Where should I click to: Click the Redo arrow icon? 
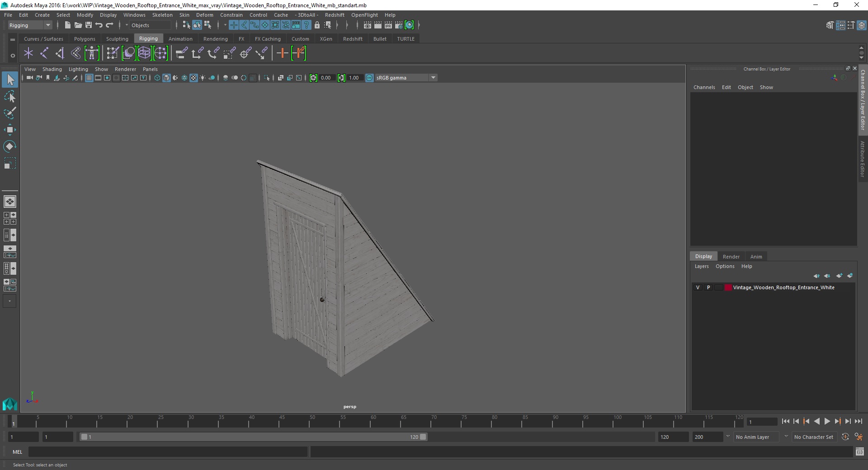[x=109, y=25]
